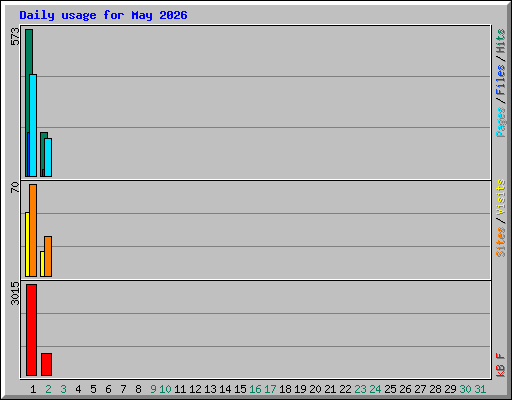Click the 'Visits' legend label
The width and height of the screenshot is (512, 400).
point(500,197)
